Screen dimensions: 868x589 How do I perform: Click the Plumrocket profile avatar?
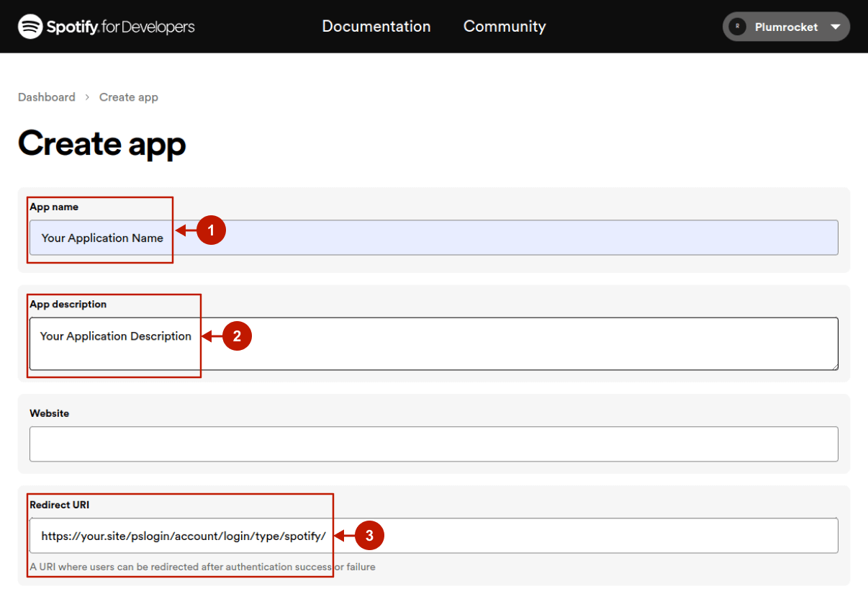tap(737, 27)
